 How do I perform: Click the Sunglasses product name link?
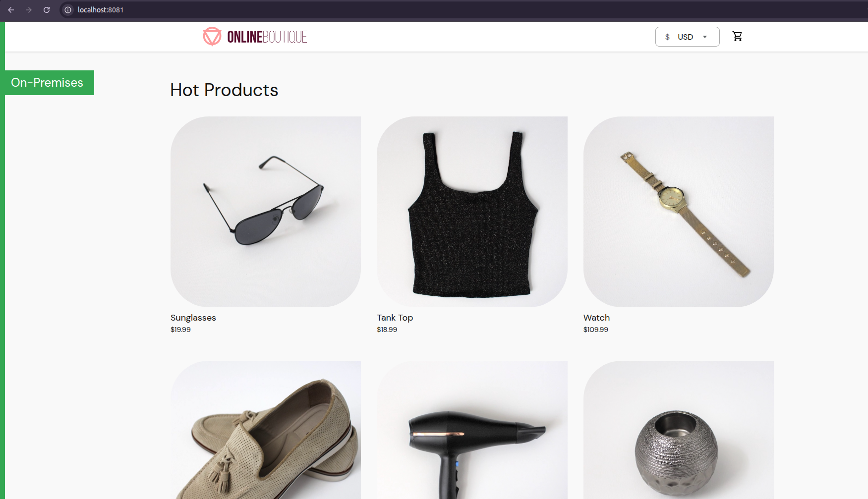tap(193, 318)
